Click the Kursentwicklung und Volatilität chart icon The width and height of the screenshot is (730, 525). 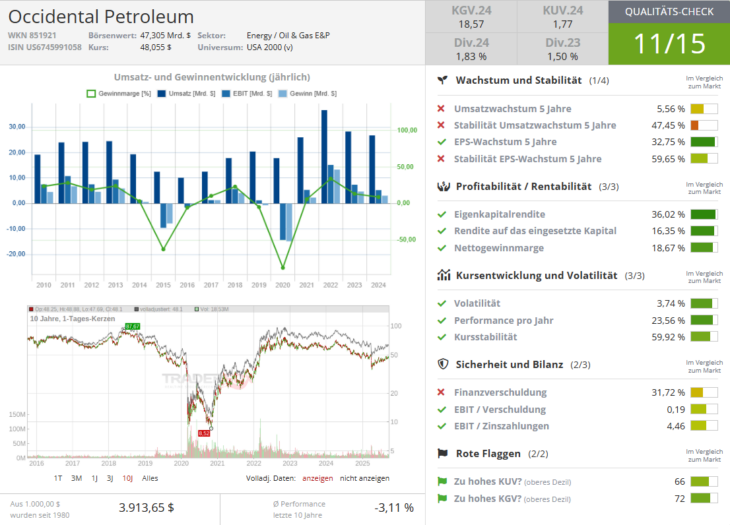(444, 275)
